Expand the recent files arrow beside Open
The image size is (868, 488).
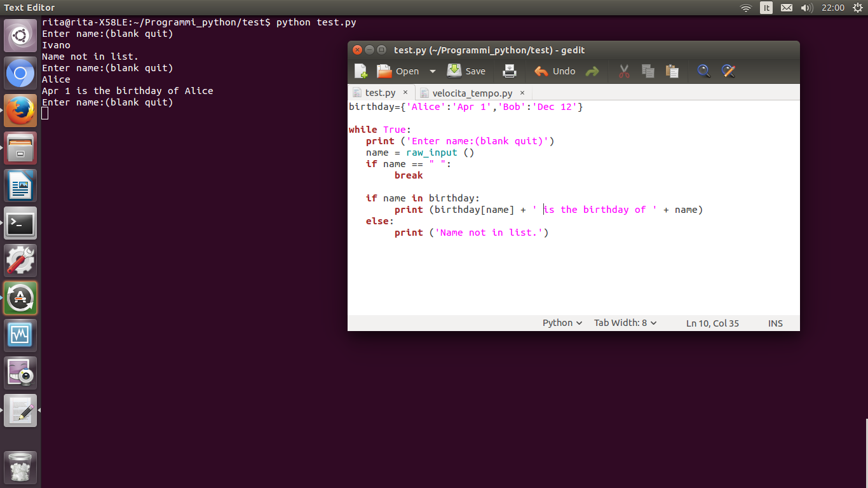coord(433,71)
